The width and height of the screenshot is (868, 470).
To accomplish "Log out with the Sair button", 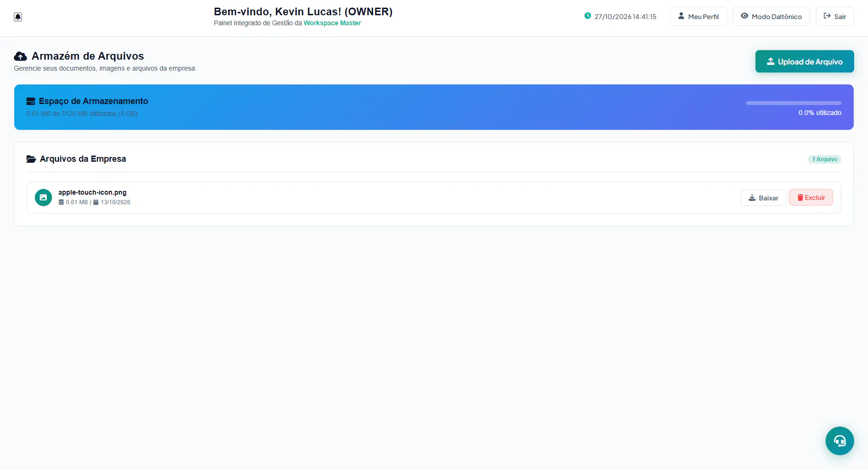I will (x=835, y=16).
